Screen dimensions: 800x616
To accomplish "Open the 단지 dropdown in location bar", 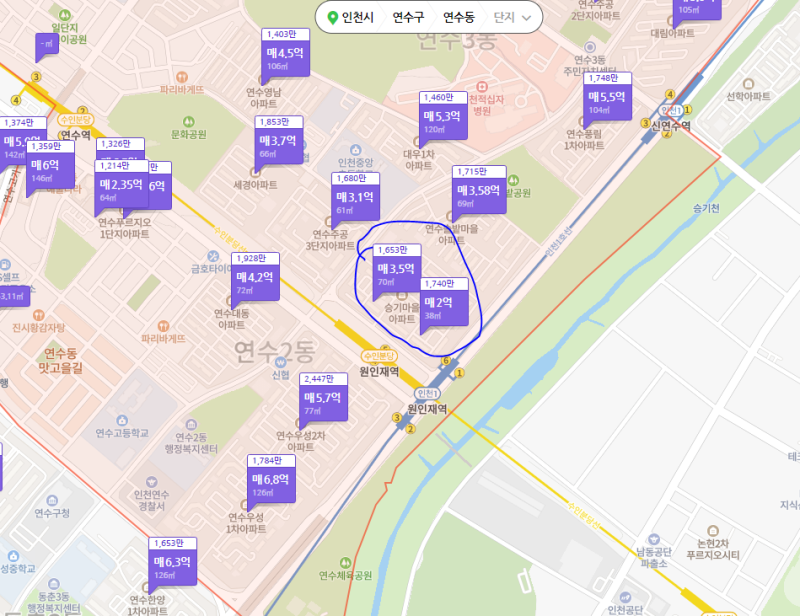I will pos(512,17).
